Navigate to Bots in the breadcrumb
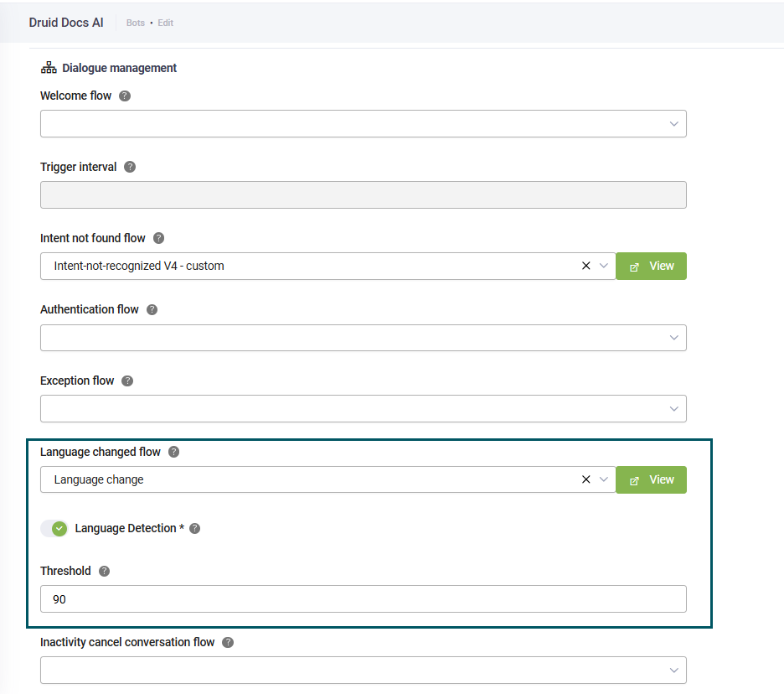This screenshot has width=784, height=694. pos(135,23)
